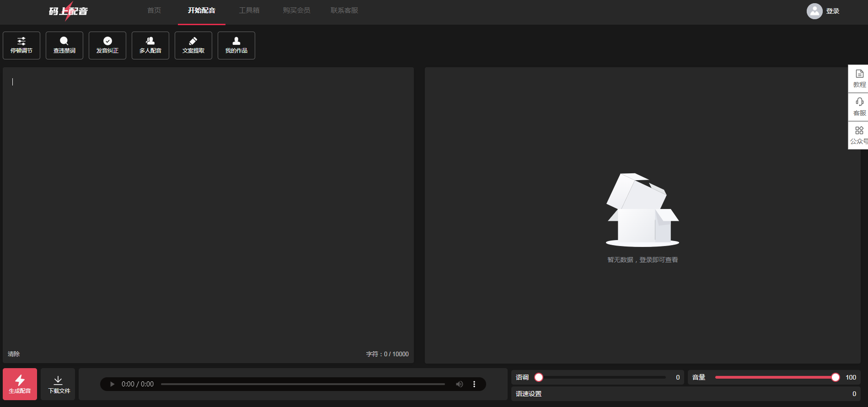Expand the audio player more options menu
This screenshot has width=868, height=407.
coord(474,384)
